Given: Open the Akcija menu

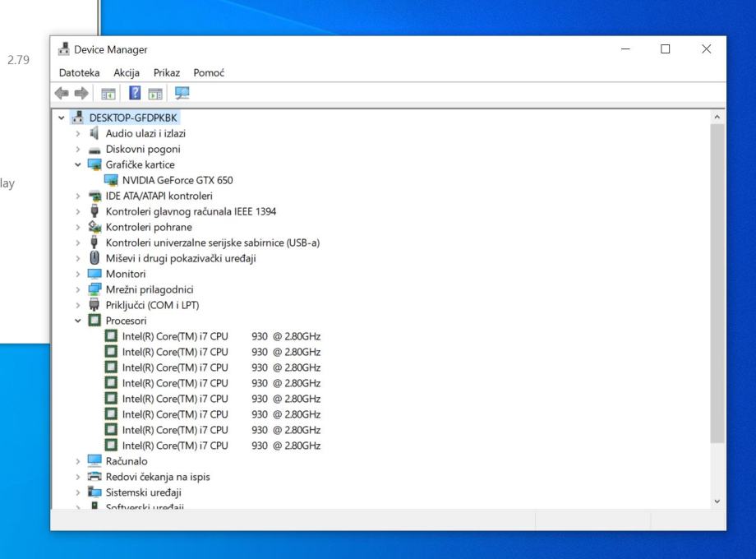Looking at the screenshot, I should click(x=127, y=73).
